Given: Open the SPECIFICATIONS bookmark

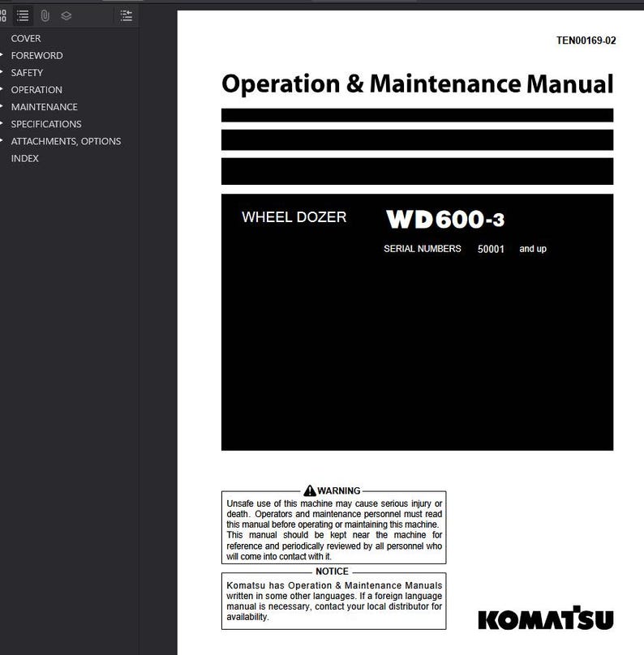Looking at the screenshot, I should [46, 124].
